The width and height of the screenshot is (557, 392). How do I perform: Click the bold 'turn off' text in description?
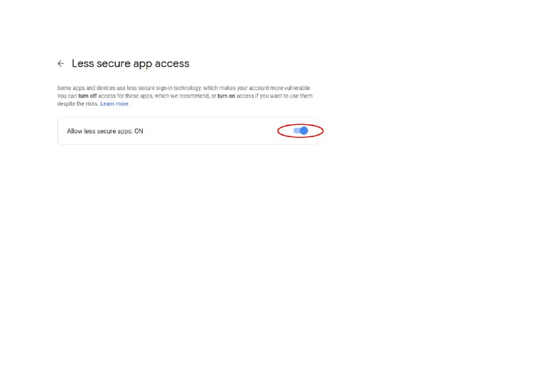pyautogui.click(x=87, y=96)
